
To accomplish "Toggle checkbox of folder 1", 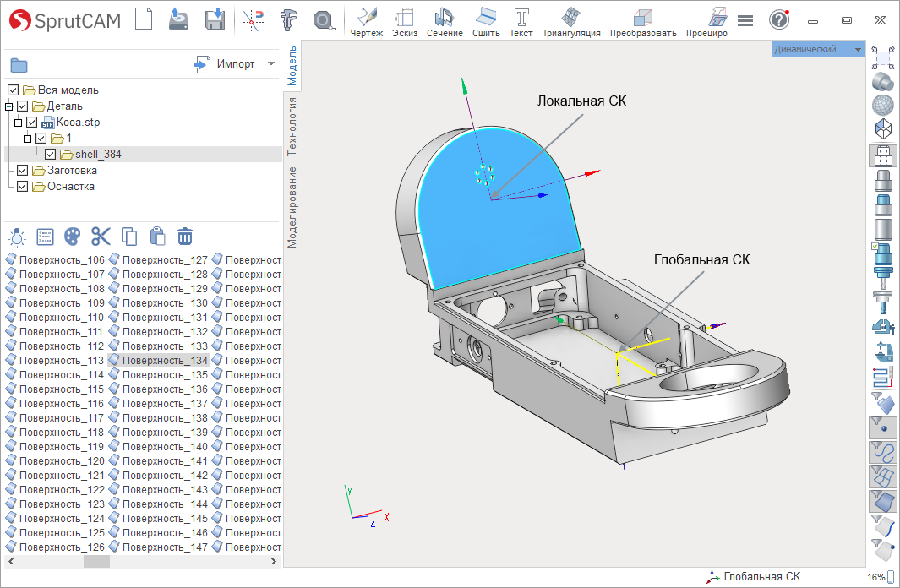I will 41,139.
